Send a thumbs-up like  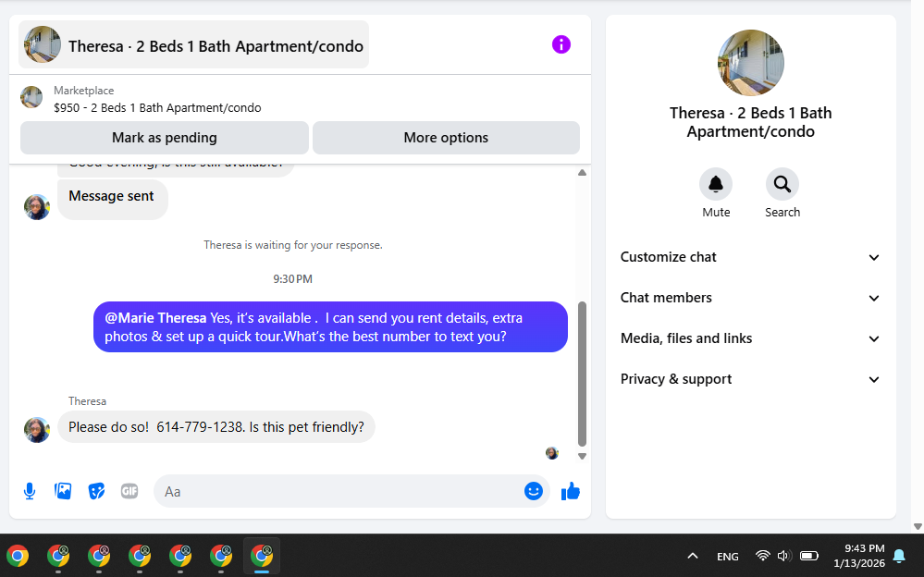coord(571,491)
